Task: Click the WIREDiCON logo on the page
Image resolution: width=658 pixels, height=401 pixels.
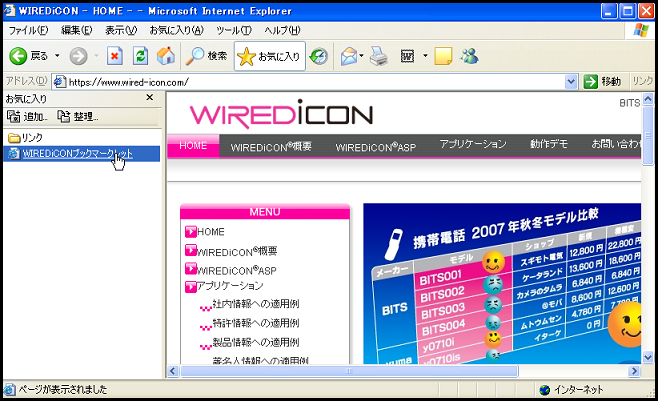Action: 281,114
